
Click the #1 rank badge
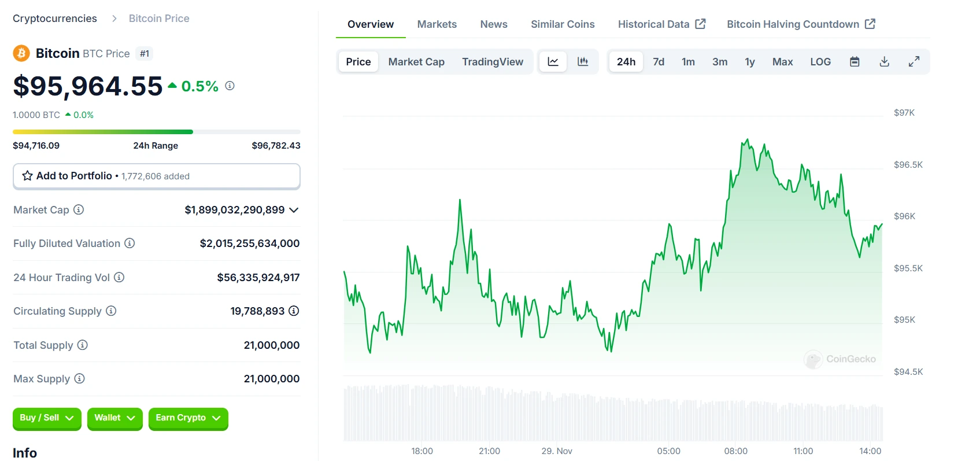click(145, 54)
